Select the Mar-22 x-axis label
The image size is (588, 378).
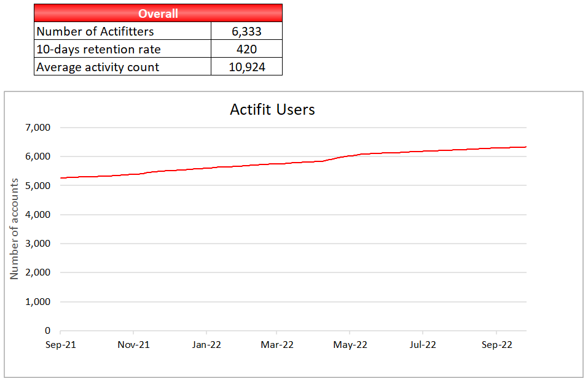277,345
